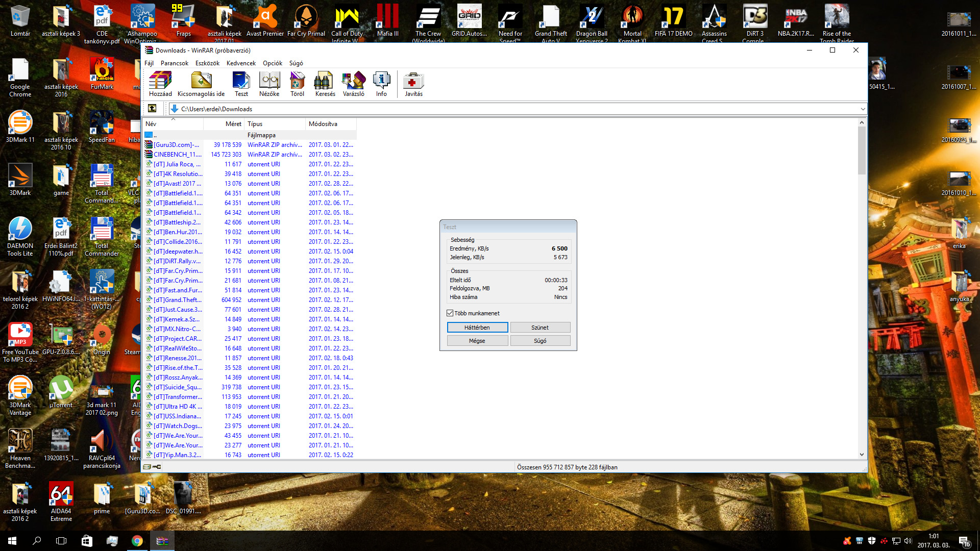Open the 20161011_1 desktop thumbnail
980x551 pixels.
[x=959, y=23]
